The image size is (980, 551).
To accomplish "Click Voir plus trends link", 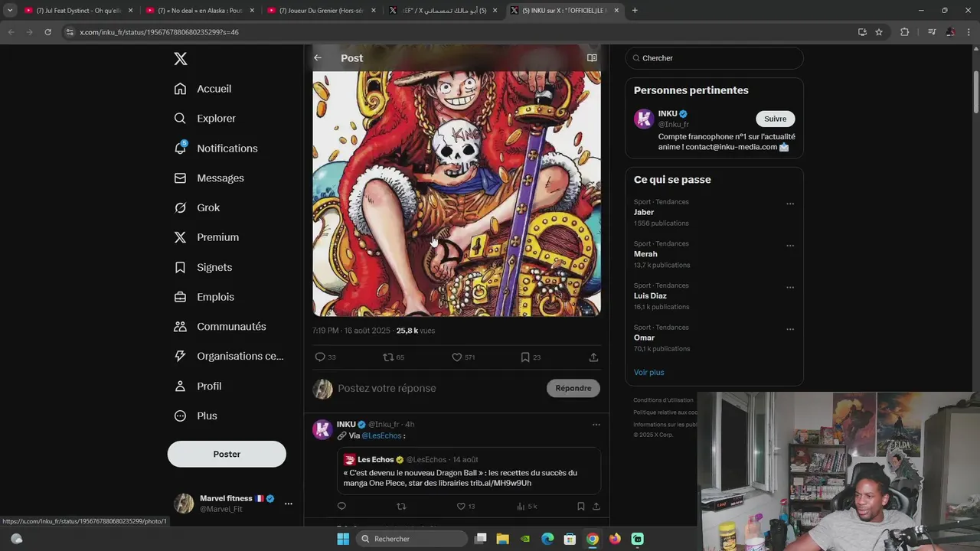I will point(648,373).
